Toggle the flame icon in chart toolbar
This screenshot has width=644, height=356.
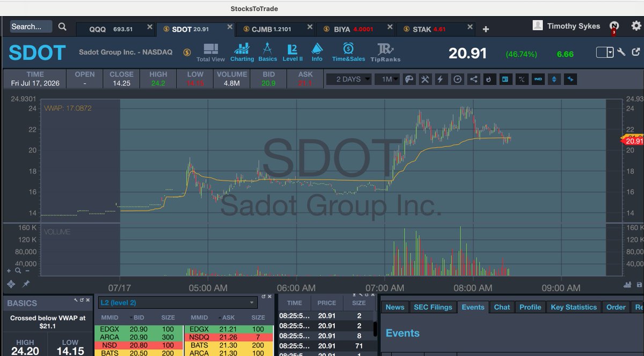pos(489,79)
